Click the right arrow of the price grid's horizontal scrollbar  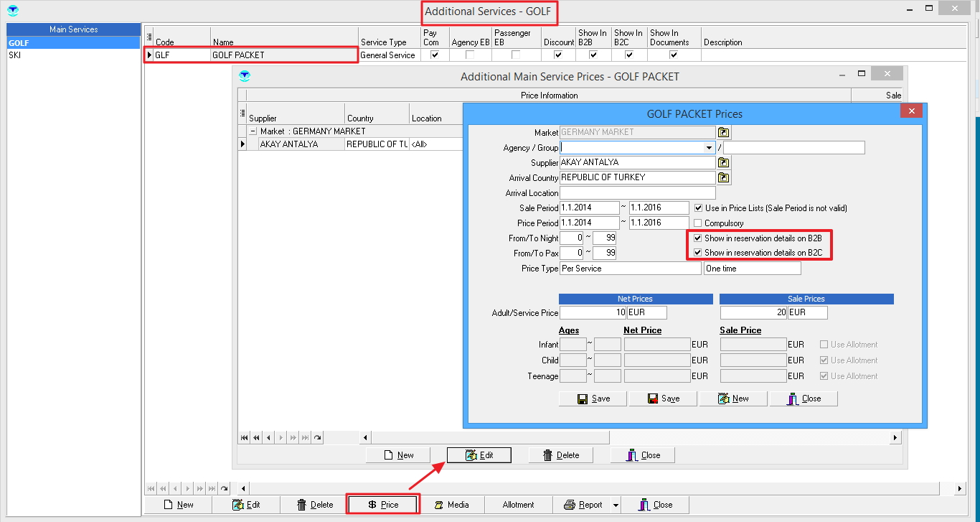click(895, 437)
